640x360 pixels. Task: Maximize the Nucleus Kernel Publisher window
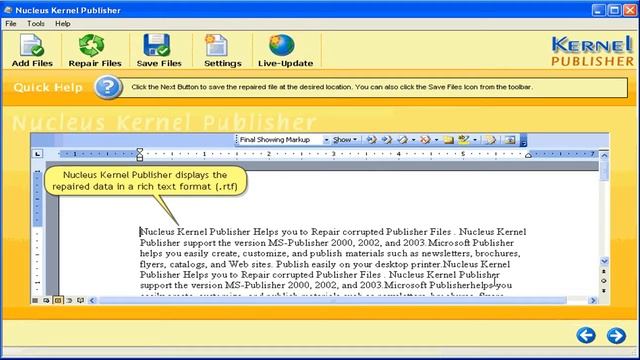pyautogui.click(x=614, y=10)
